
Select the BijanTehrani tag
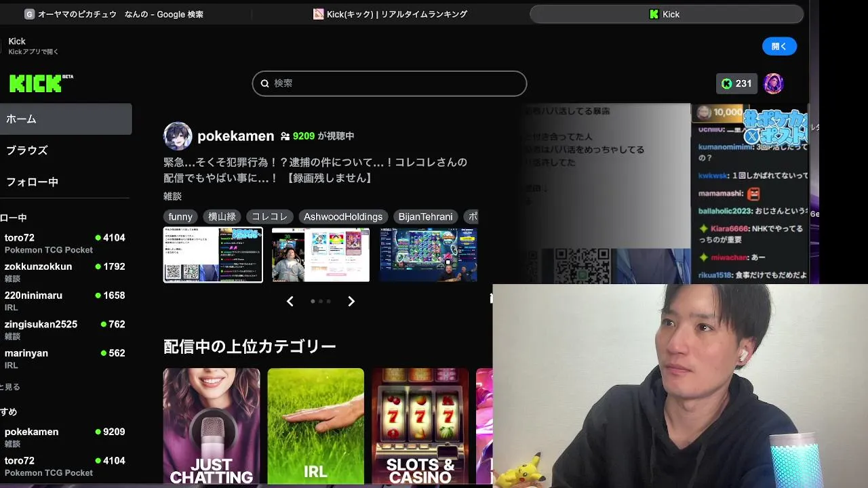(425, 217)
